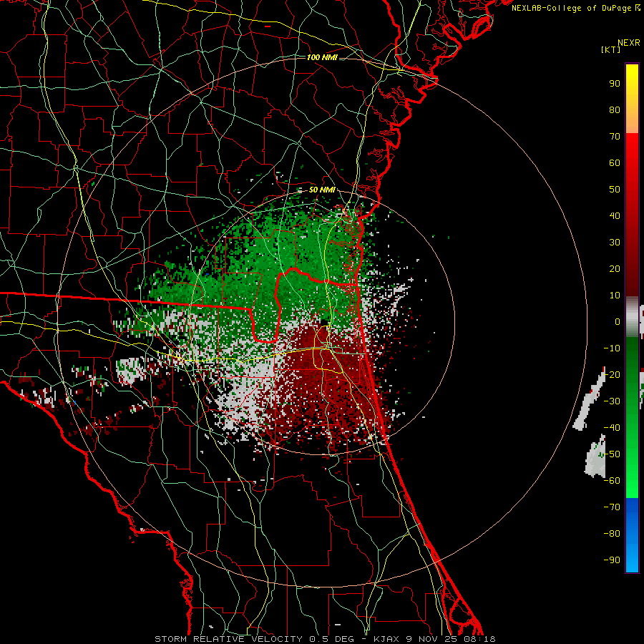This screenshot has height=644, width=644.
Task: Click the positive 10 scale value
Action: (x=615, y=296)
